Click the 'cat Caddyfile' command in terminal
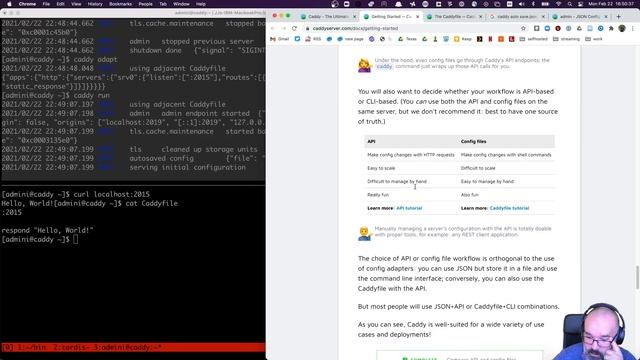 click(x=151, y=203)
